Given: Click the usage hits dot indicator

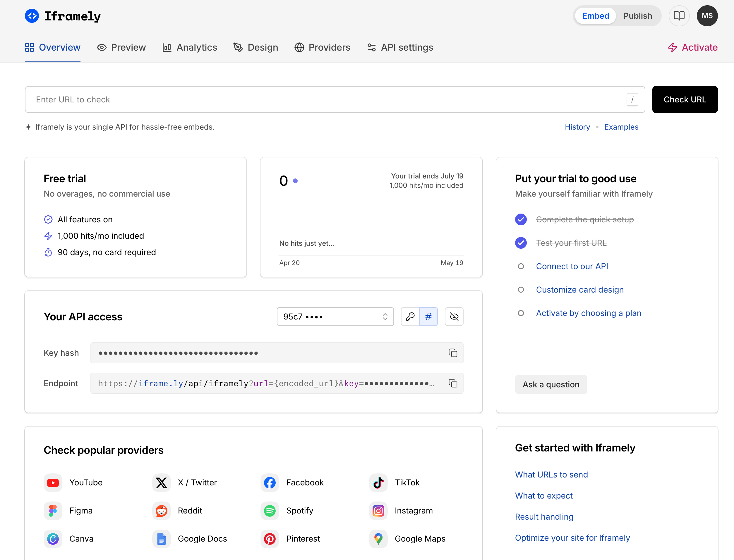Looking at the screenshot, I should pos(295,181).
